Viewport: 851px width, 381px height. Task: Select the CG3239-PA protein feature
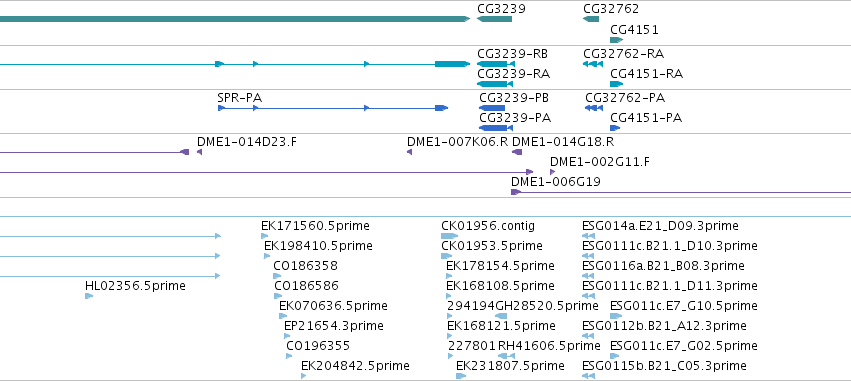[x=496, y=128]
